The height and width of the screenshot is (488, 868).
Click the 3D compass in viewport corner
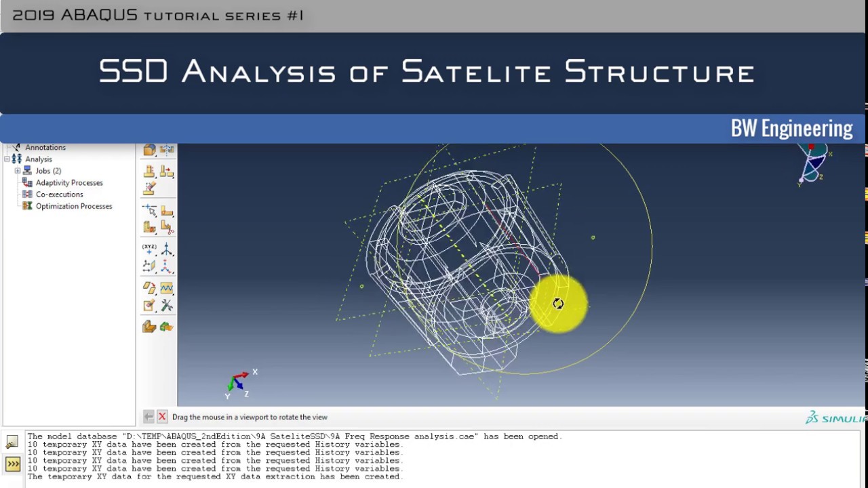(814, 163)
